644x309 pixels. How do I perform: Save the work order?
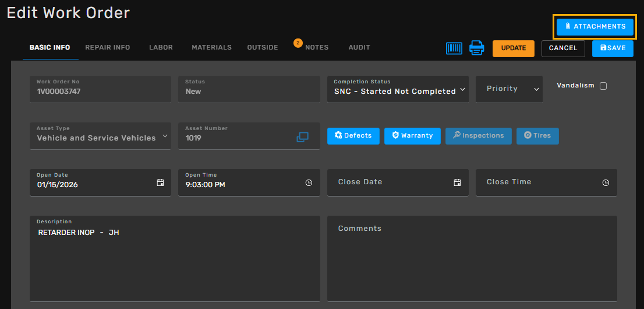pyautogui.click(x=613, y=48)
